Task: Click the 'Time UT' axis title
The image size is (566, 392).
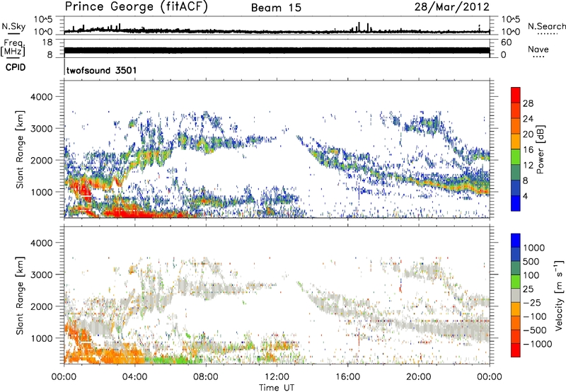Action: (277, 388)
